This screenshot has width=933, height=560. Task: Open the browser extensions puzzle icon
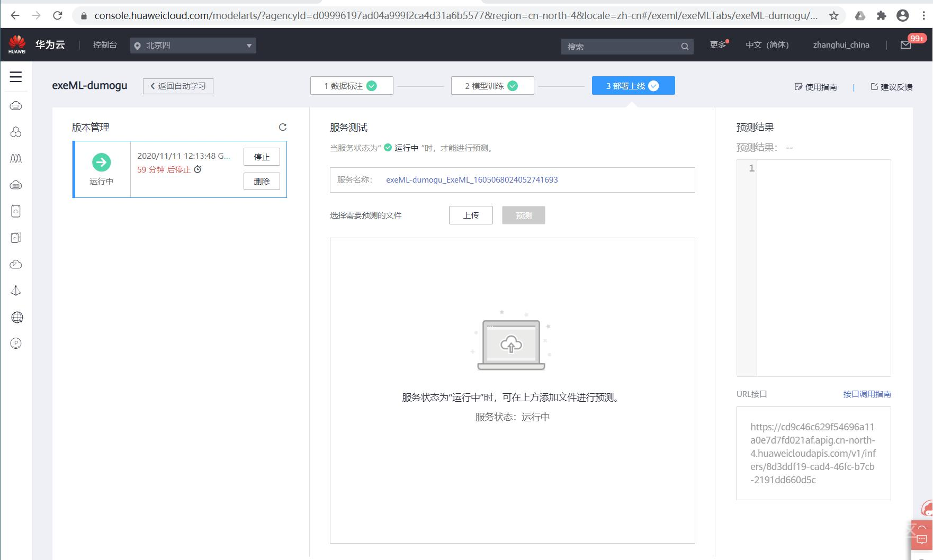point(881,15)
